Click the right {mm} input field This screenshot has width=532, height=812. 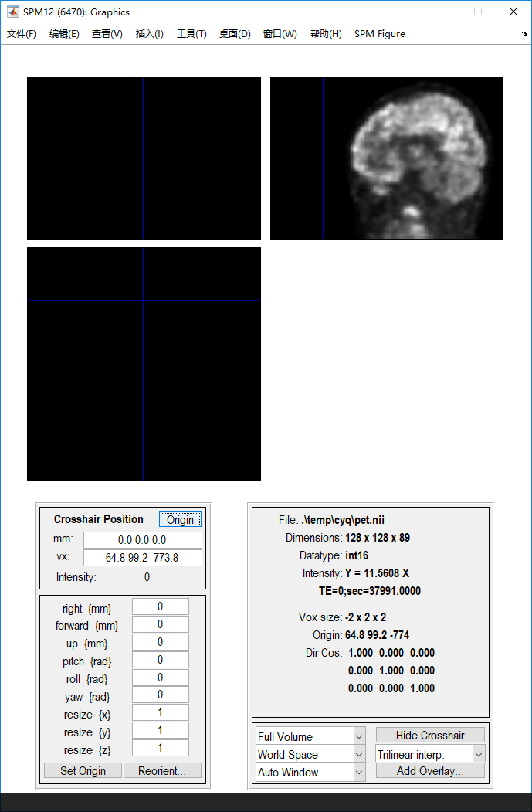point(161,606)
